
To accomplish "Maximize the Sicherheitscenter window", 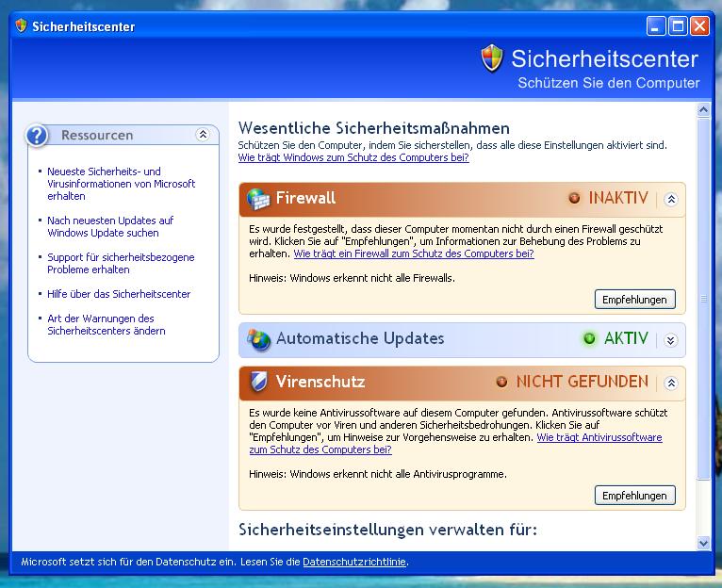I will pyautogui.click(x=678, y=26).
